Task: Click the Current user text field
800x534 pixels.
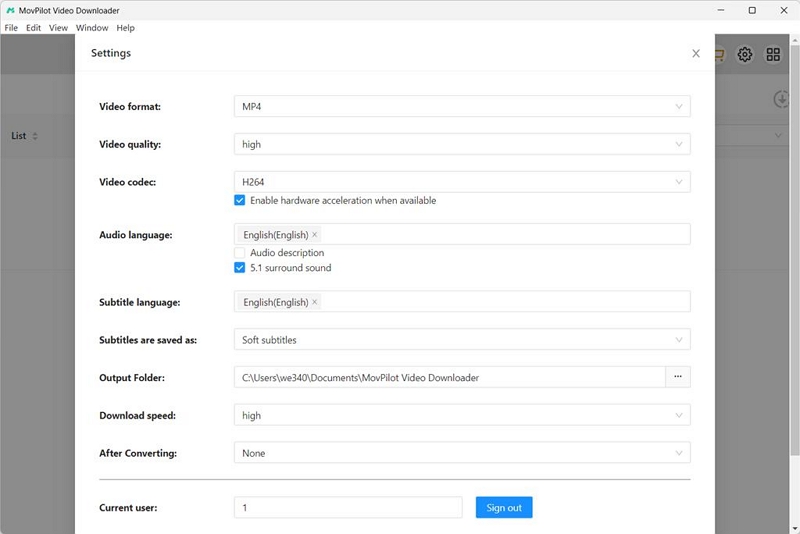Action: (348, 508)
